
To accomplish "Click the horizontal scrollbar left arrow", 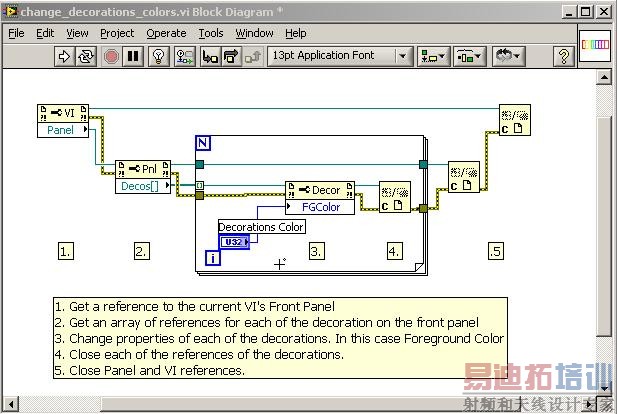I will tap(11, 404).
